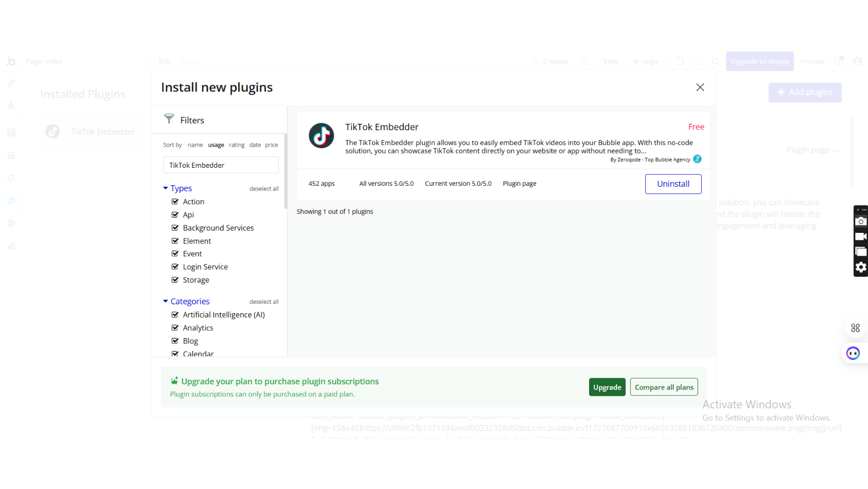
Task: Click the four-circle apps grid icon
Action: point(855,328)
